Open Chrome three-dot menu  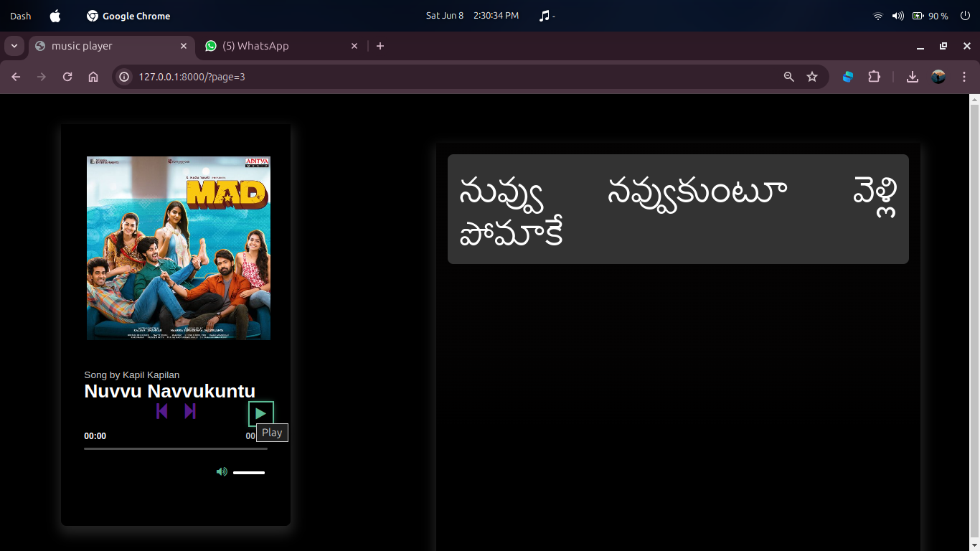[x=964, y=77]
